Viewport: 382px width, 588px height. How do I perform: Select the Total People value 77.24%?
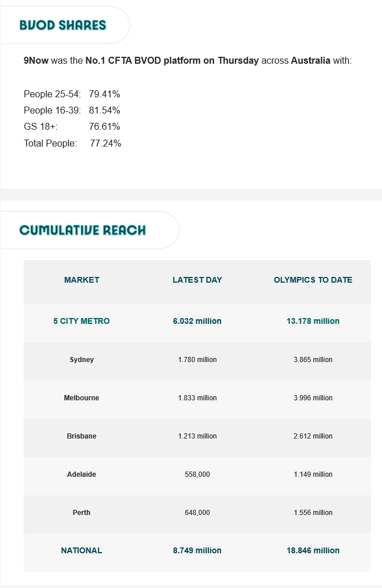point(105,143)
